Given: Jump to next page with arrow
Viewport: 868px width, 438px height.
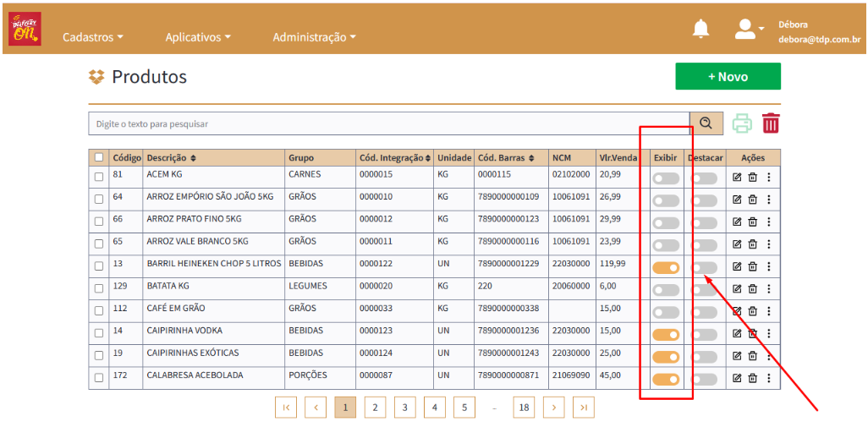Looking at the screenshot, I should tap(553, 407).
